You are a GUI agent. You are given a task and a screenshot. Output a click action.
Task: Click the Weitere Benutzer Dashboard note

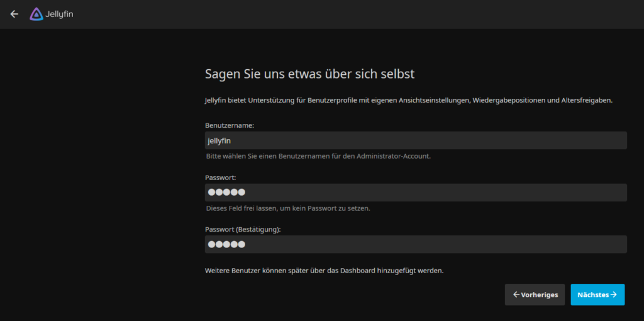click(324, 271)
